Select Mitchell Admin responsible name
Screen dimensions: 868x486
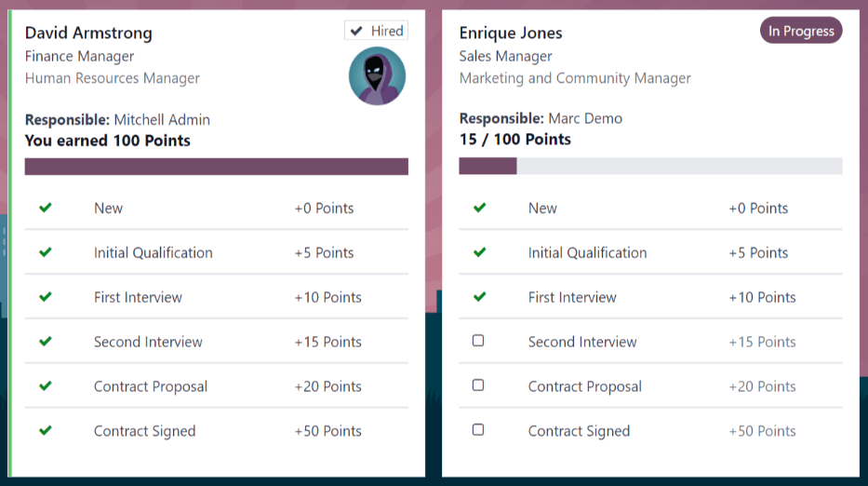pos(162,119)
